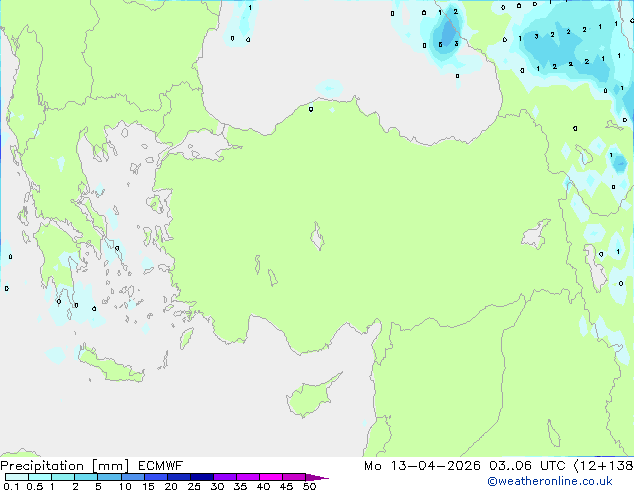634x490 pixels.
Task: Click the 45–50 mm legend color box
Action: click(x=294, y=477)
